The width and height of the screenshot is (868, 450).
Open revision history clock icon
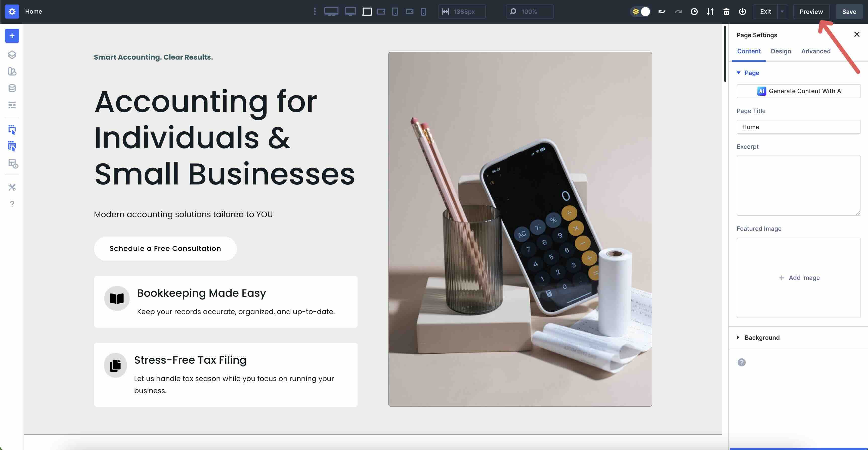coord(694,12)
